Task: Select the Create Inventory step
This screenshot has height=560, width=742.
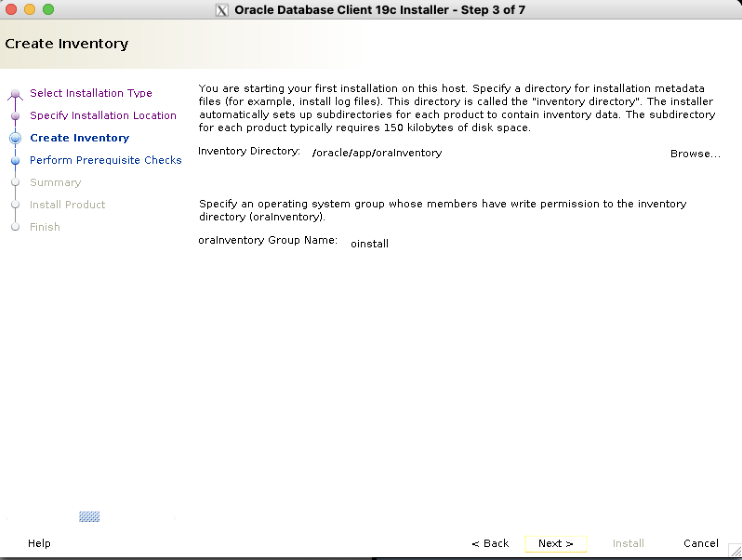Action: coord(80,138)
